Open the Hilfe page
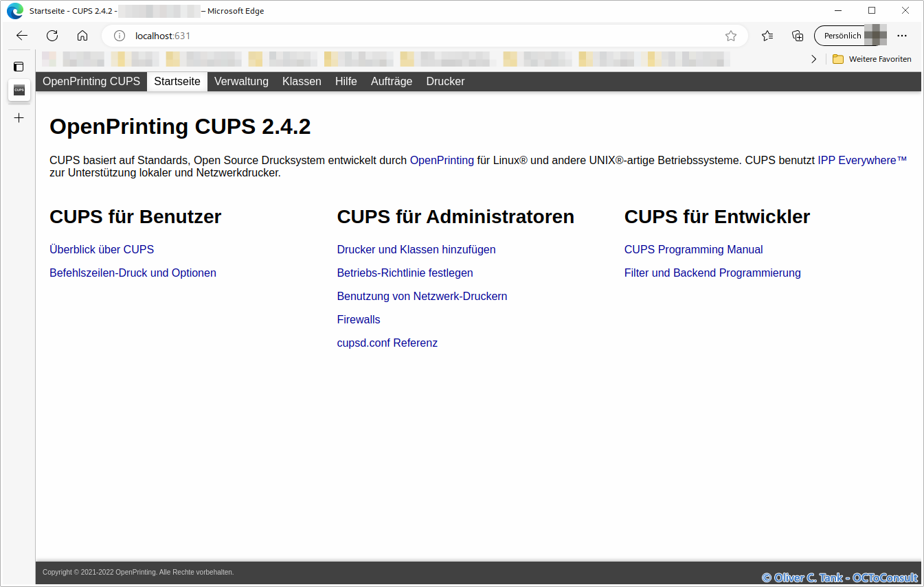 pos(346,82)
